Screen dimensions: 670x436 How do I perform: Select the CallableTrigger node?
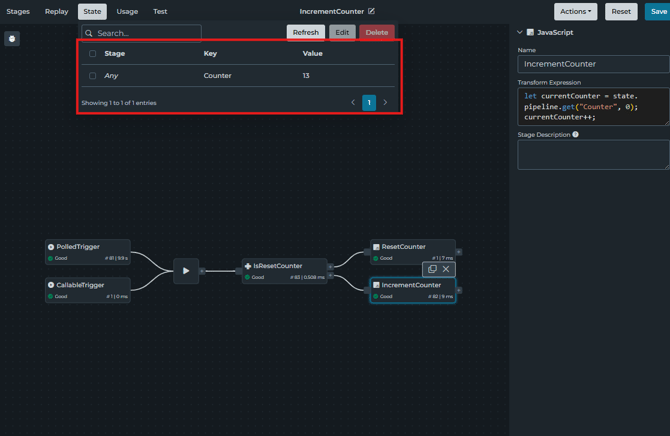(x=88, y=290)
